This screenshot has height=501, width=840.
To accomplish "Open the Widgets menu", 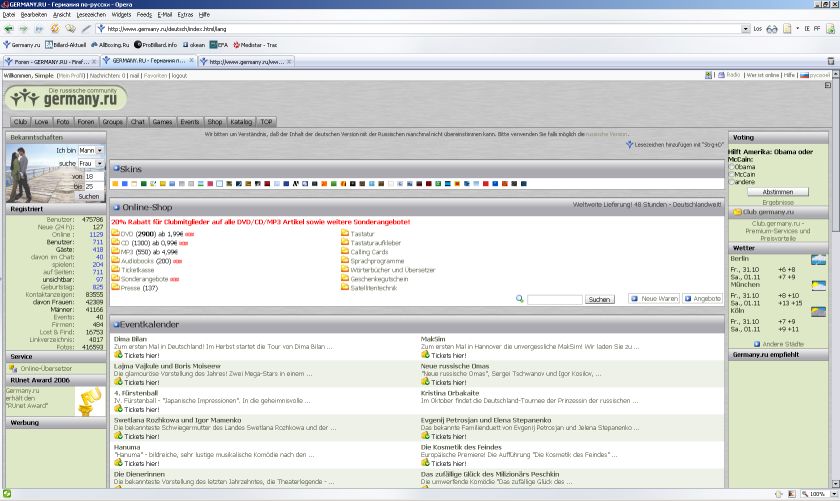I will 121,14.
